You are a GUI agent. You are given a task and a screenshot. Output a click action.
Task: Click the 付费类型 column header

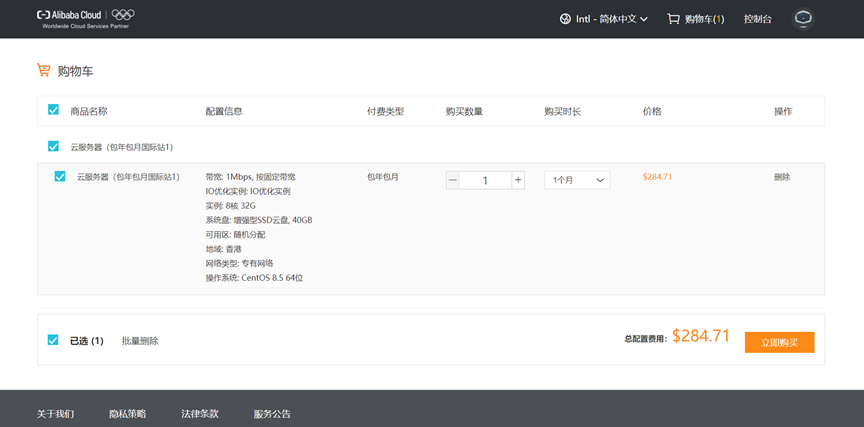(x=386, y=111)
